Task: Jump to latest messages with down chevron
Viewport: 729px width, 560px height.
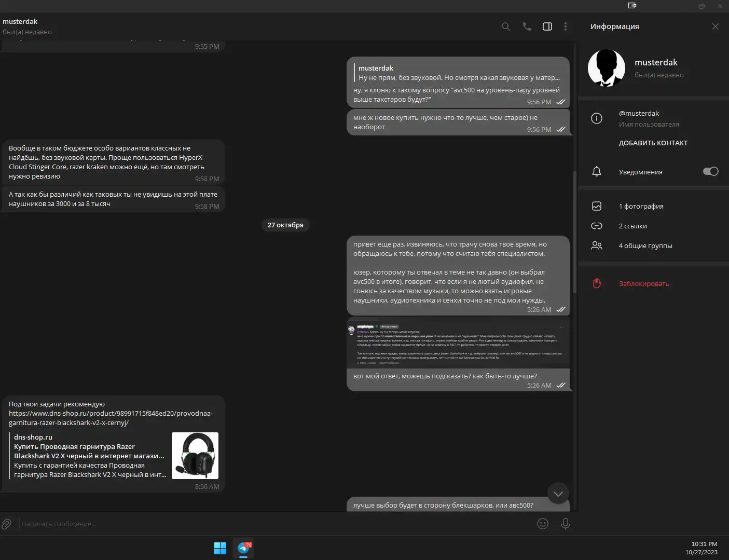Action: click(558, 494)
